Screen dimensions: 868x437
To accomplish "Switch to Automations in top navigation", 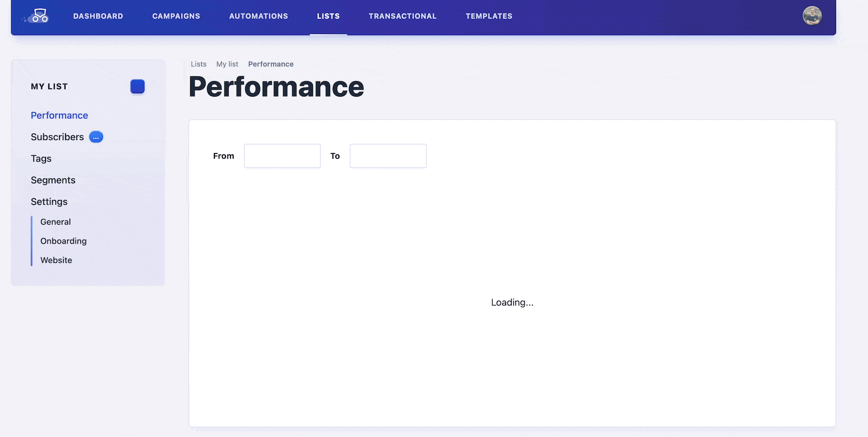I will pyautogui.click(x=259, y=16).
